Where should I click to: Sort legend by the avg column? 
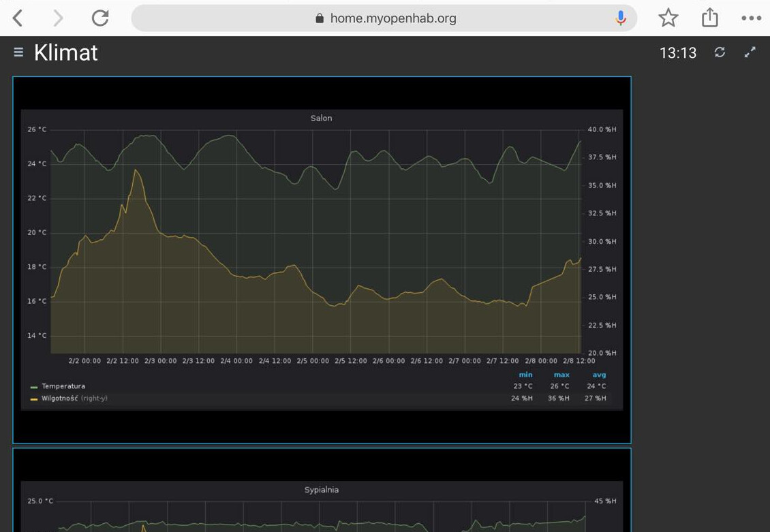598,375
